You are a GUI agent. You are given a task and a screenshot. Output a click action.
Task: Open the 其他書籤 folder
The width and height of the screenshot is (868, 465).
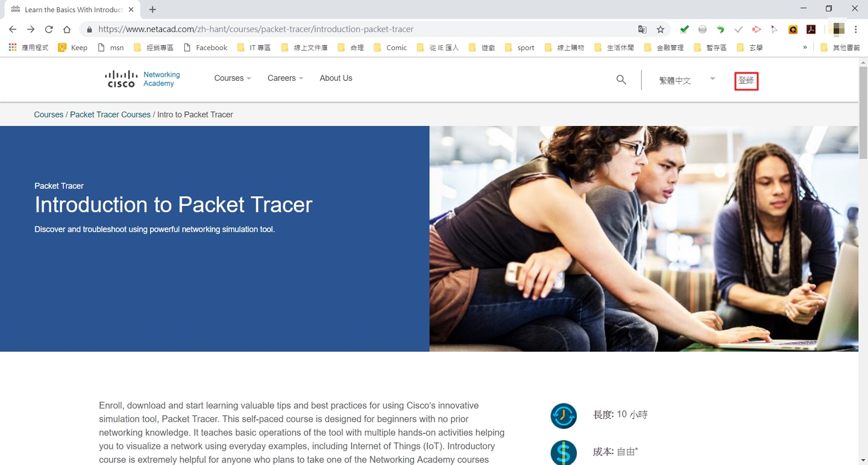pyautogui.click(x=840, y=48)
